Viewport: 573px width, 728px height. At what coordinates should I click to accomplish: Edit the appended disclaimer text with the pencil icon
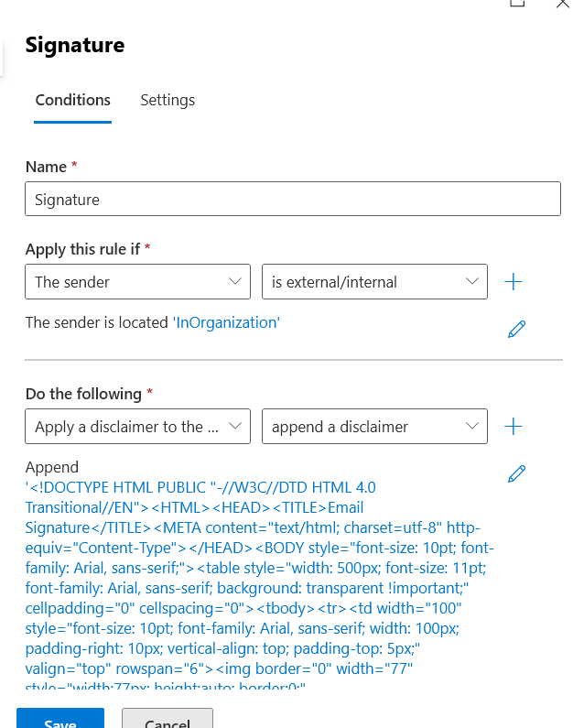516,474
